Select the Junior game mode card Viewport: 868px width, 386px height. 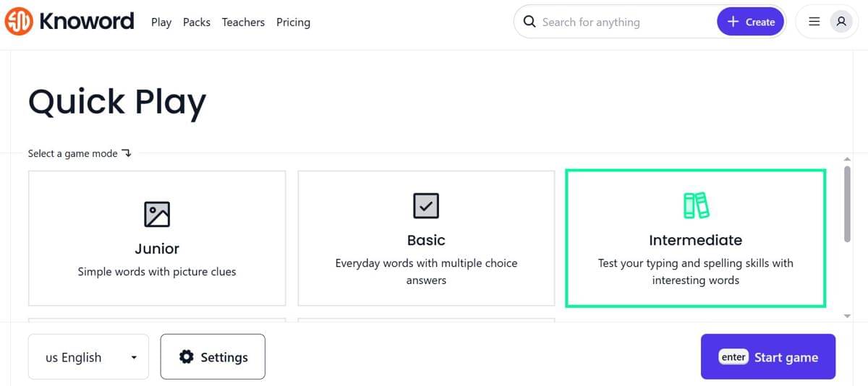click(x=157, y=238)
